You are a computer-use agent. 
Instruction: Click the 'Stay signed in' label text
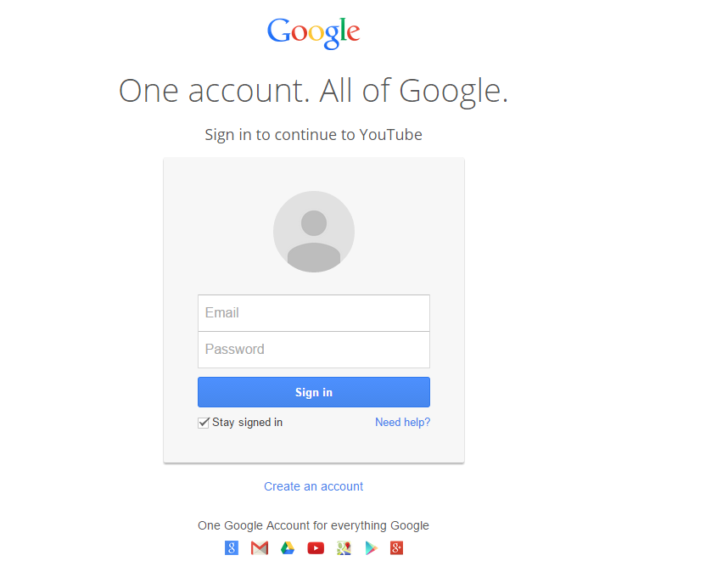[248, 423]
